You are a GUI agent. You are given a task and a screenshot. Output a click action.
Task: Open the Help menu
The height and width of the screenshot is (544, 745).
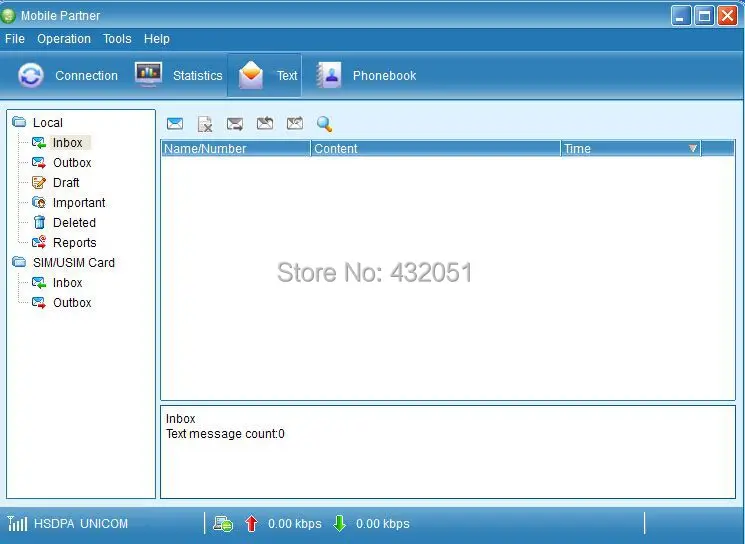pyautogui.click(x=156, y=38)
